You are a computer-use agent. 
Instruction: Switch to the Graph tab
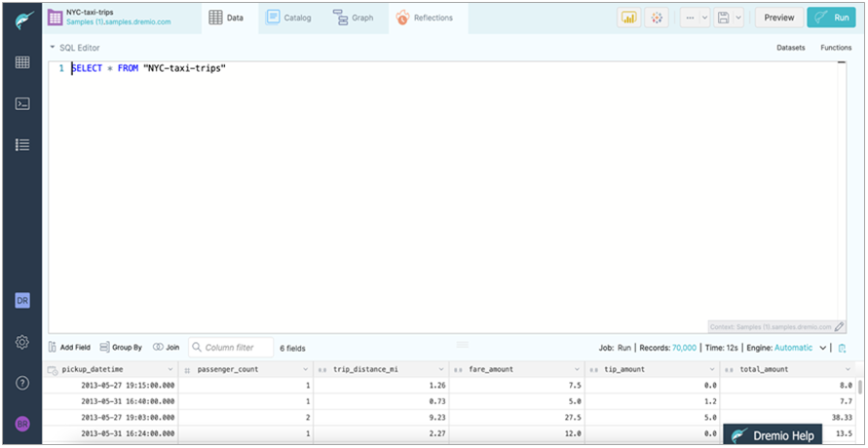tap(356, 18)
